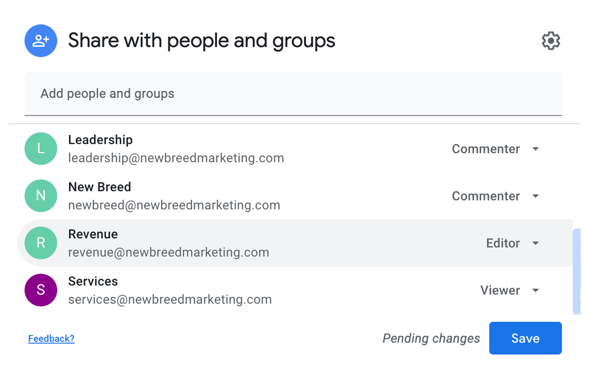Click the New Breed avatar circle
Screen dimensions: 600x373
point(41,195)
